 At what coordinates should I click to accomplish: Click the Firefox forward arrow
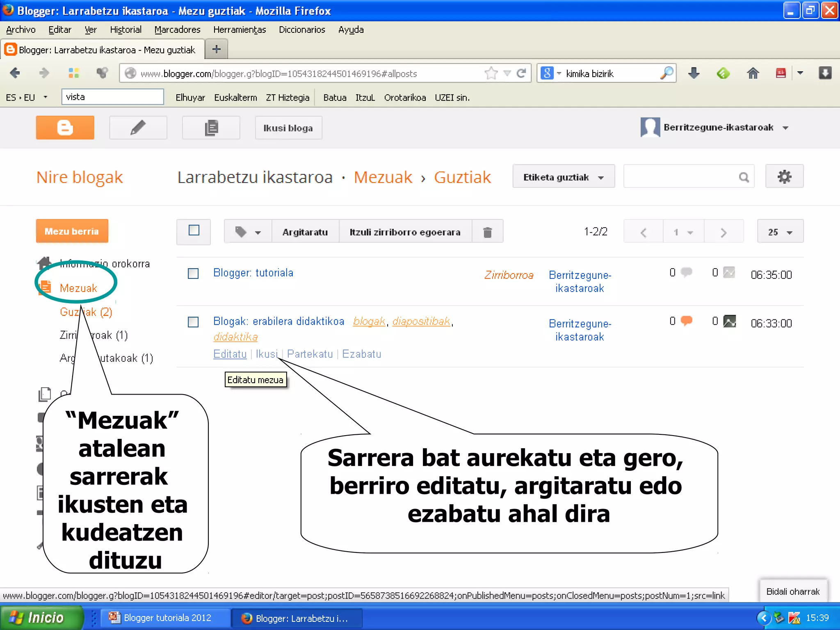[44, 73]
